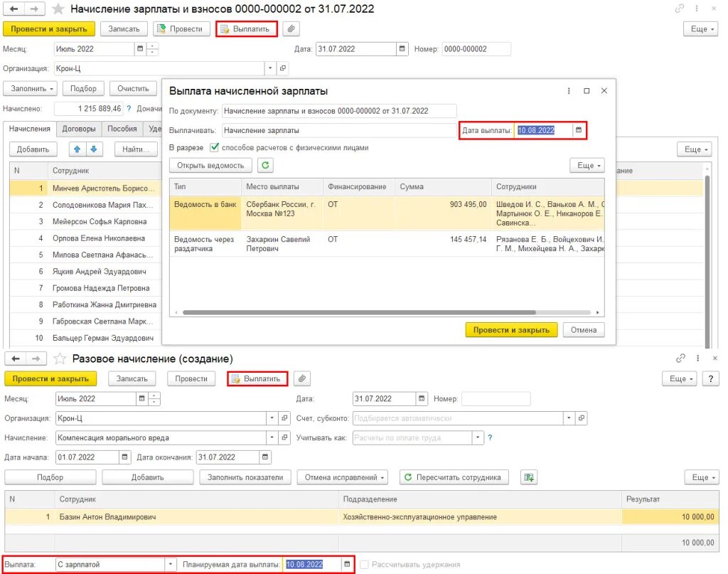Viewport: 728px width, 574px height.
Task: Star the Начисление зарплаты и взносов document
Action: click(58, 9)
